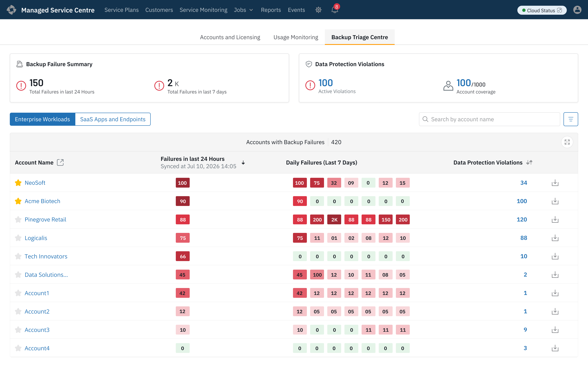Image resolution: width=588 pixels, height=387 pixels.
Task: Click Acme Biotech violations count 100
Action: point(521,201)
